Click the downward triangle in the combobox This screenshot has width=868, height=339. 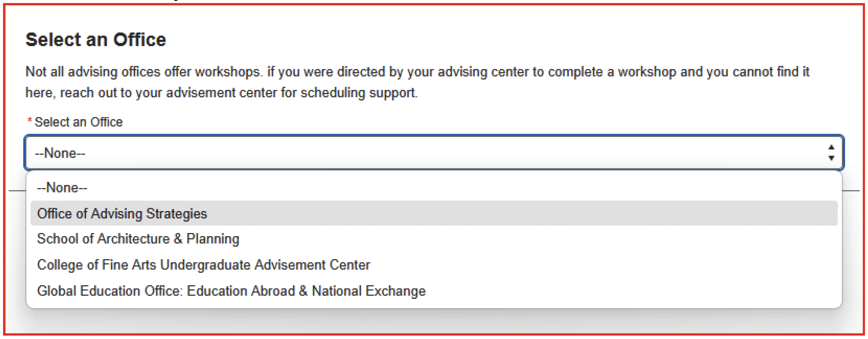click(x=831, y=158)
